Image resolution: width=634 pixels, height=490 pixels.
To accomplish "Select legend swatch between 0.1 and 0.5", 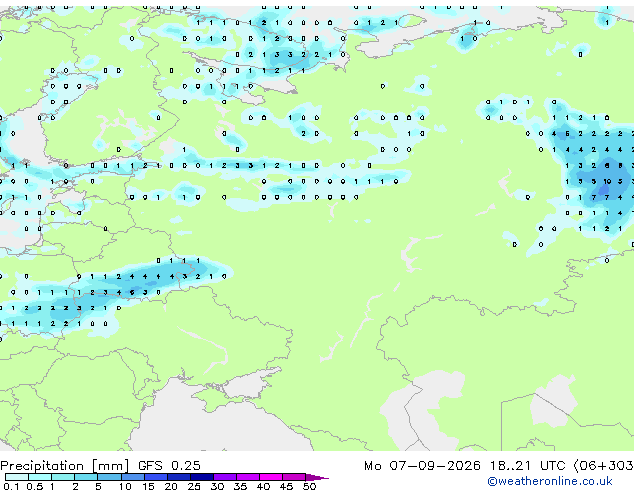I will [x=17, y=477].
